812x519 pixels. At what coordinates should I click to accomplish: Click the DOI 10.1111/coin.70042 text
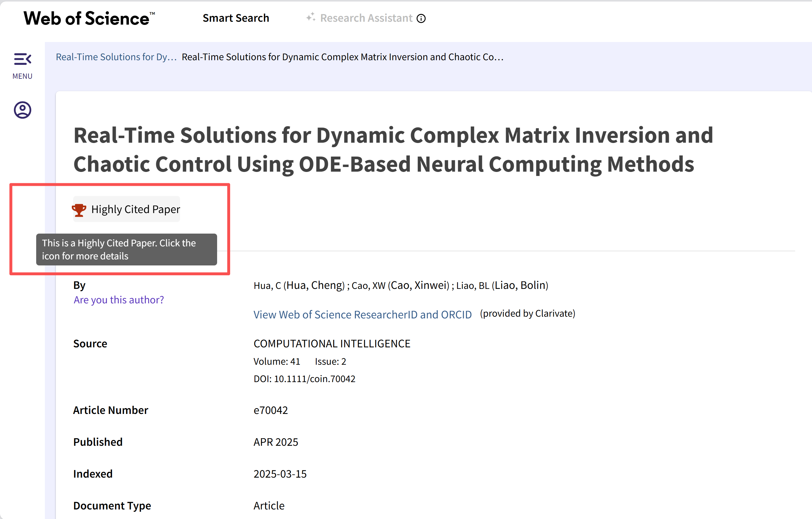[314, 379]
